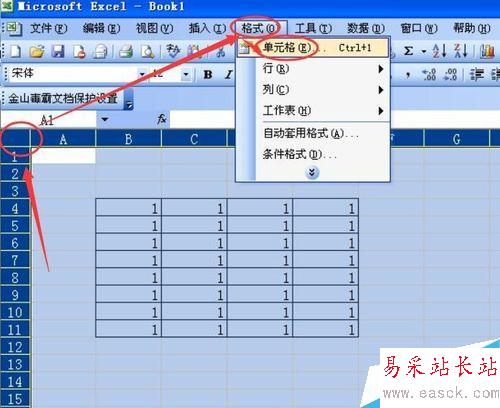The height and width of the screenshot is (408, 500).
Task: Open the Name Box dropdown arrow
Action: pyautogui.click(x=105, y=119)
